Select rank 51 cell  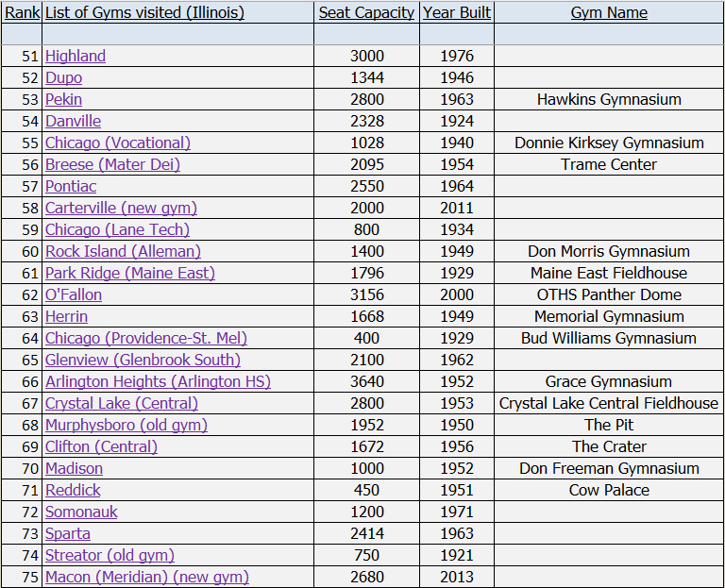22,56
